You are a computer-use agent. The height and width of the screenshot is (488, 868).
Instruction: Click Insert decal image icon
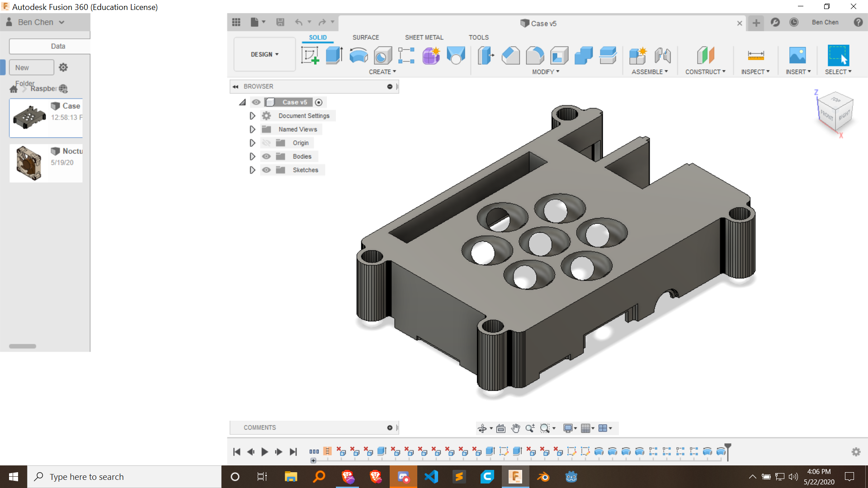point(797,56)
